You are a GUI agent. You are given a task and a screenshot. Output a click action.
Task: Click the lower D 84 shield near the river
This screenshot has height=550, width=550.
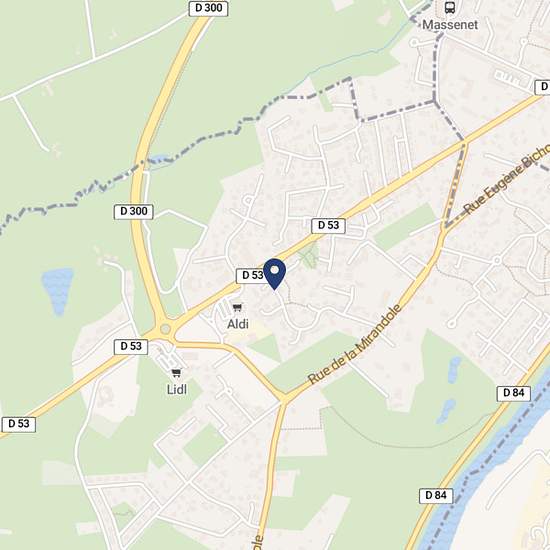coord(436,496)
